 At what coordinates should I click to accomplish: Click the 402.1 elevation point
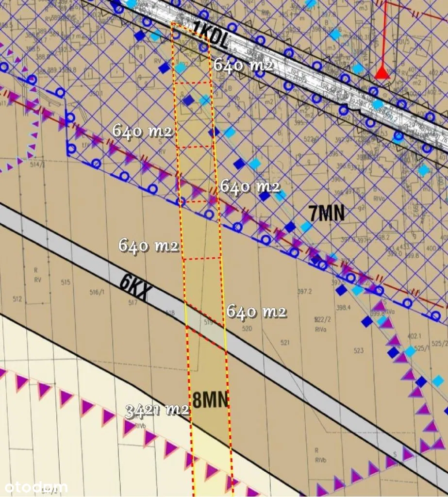(401, 336)
